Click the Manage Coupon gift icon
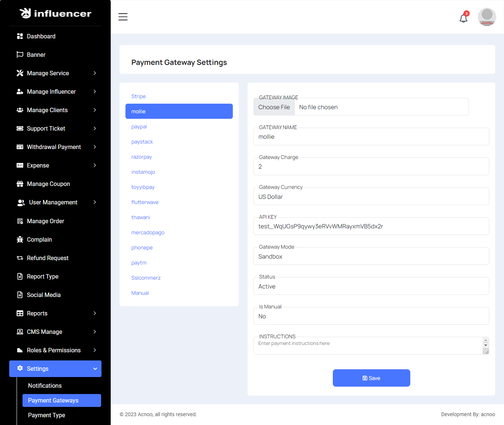 click(20, 184)
